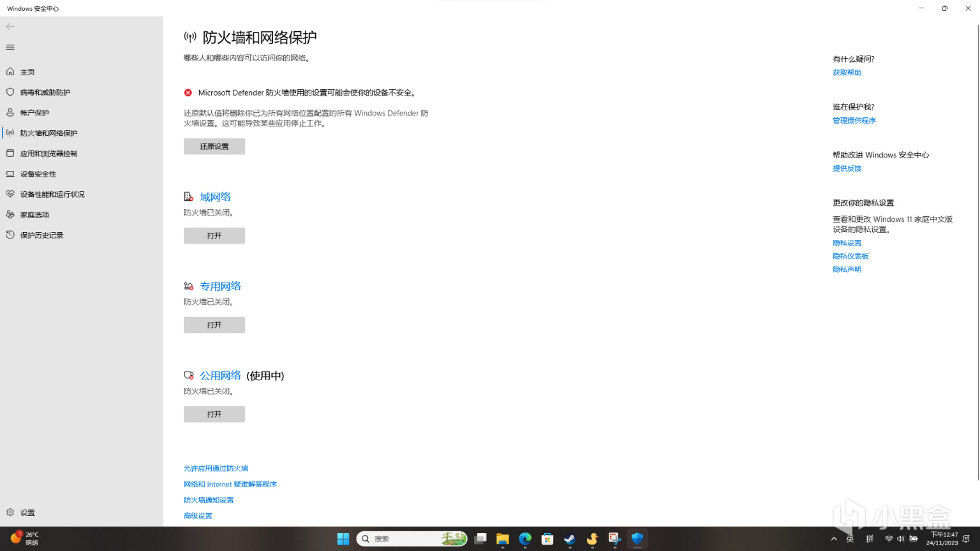This screenshot has height=551, width=980.
Task: Open 高级设置 link
Action: tap(198, 516)
